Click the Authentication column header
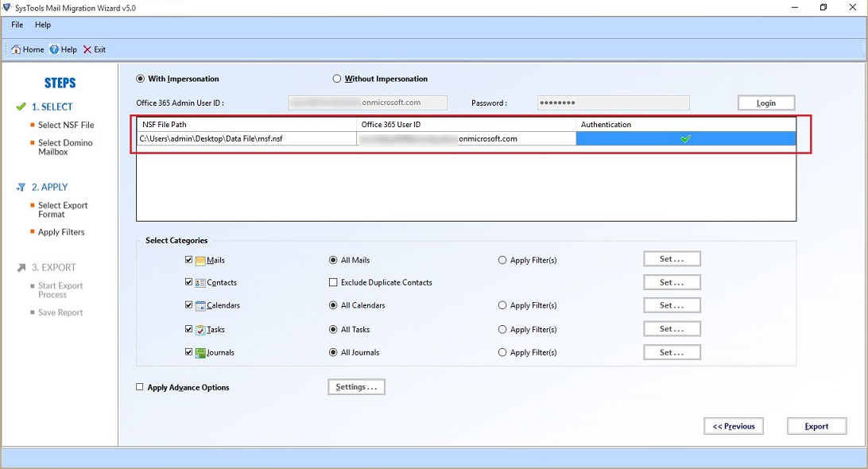Image resolution: width=868 pixels, height=469 pixels. coord(686,125)
